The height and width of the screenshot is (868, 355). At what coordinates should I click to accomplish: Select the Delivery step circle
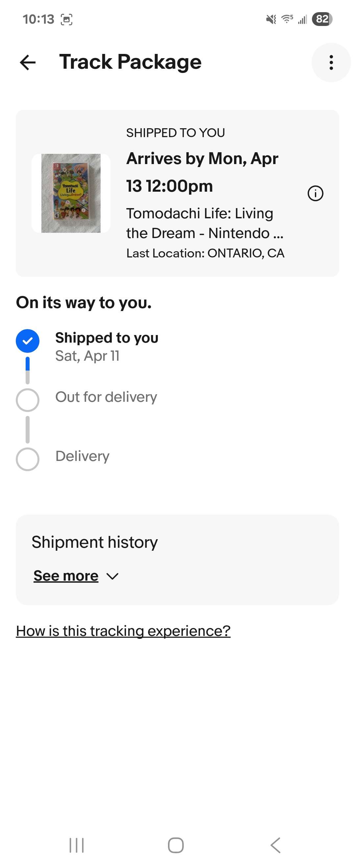point(28,459)
